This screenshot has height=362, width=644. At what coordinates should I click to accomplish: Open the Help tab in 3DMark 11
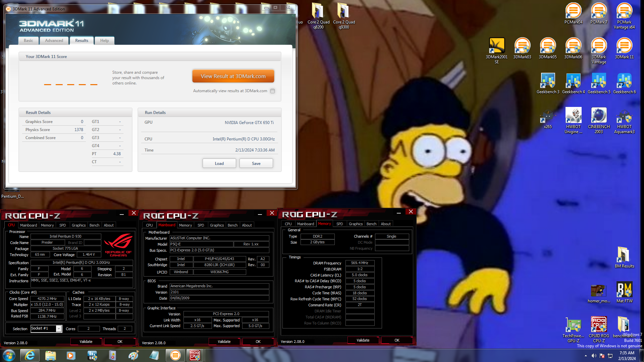104,41
